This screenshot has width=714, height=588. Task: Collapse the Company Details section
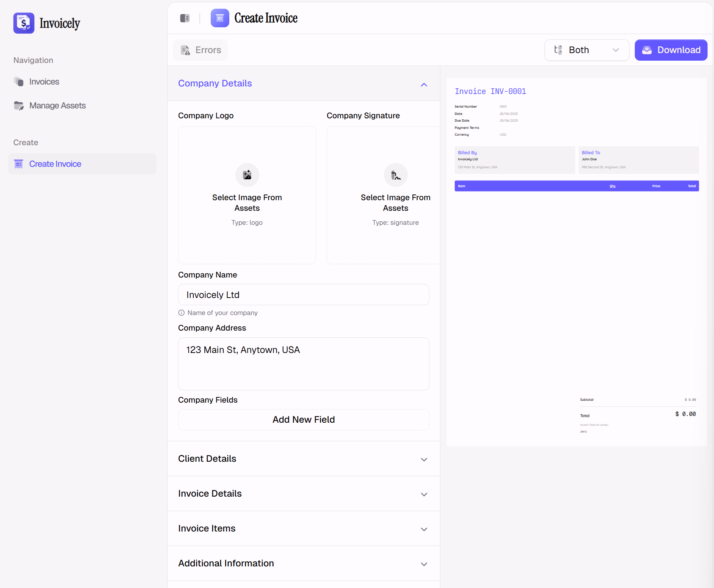point(304,83)
